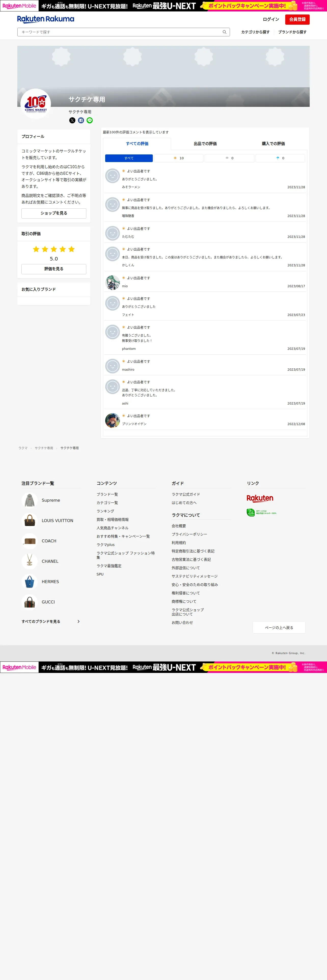327x980 pixels.
Task: Click ashi reviewer default avatar
Action: (x=112, y=386)
